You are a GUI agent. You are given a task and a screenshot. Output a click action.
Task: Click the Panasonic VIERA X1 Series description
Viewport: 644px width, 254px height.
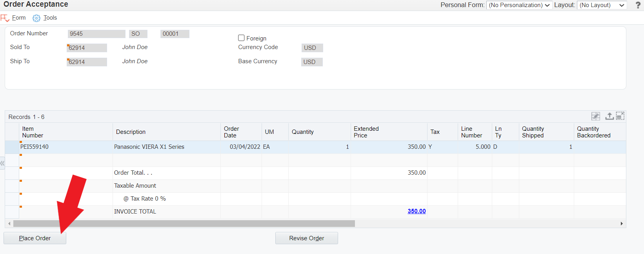(149, 147)
